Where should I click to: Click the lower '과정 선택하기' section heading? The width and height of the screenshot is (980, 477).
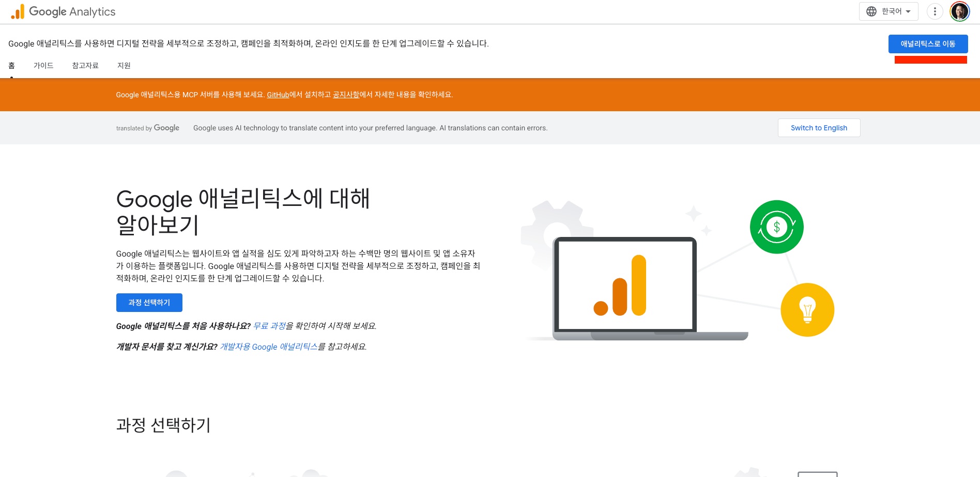point(163,425)
